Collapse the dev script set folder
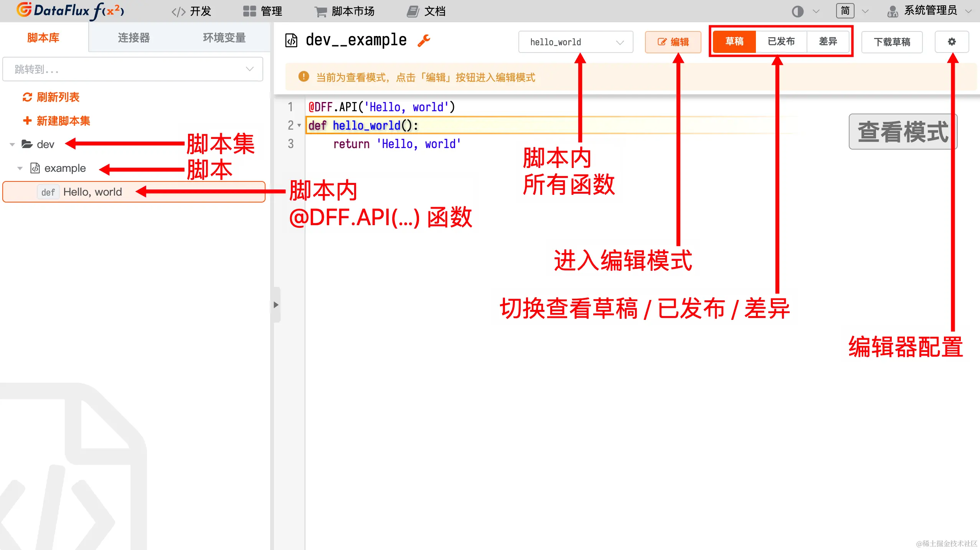Screen dimensions: 980x550 click(12, 145)
